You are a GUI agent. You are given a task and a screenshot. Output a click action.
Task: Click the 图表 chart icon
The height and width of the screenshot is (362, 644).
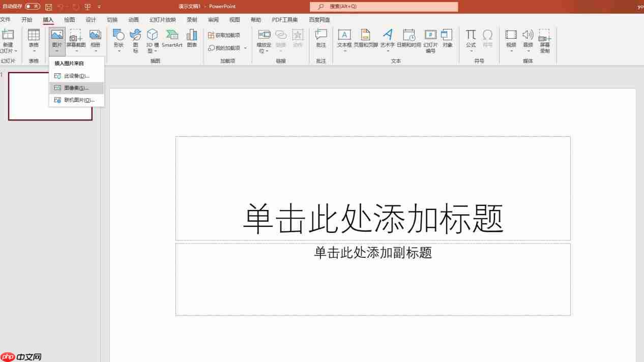(x=192, y=39)
